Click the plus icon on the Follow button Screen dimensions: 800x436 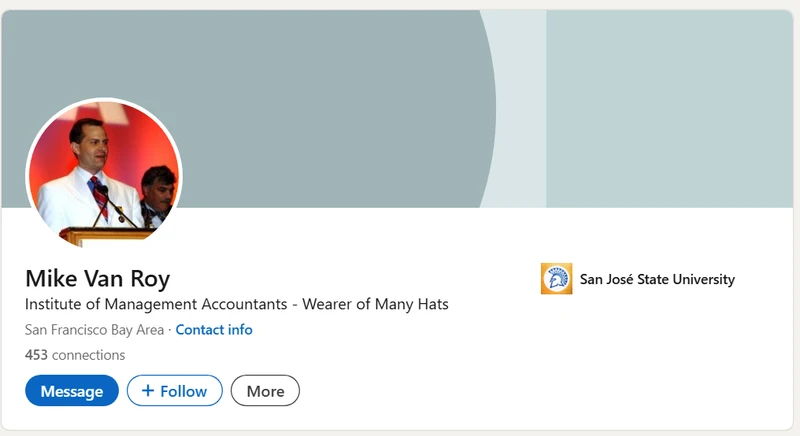point(148,391)
